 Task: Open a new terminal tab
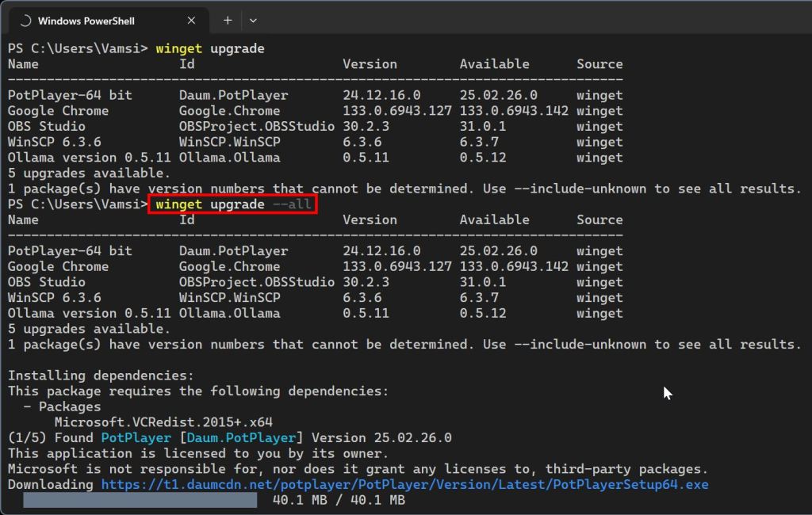pyautogui.click(x=228, y=21)
